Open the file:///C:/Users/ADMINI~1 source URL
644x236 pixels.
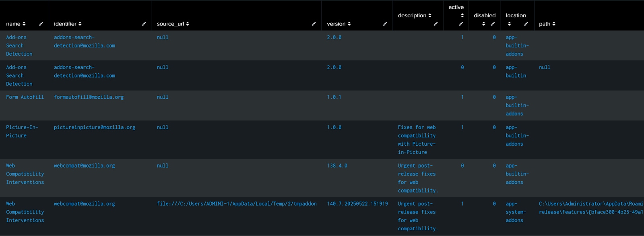(x=237, y=204)
